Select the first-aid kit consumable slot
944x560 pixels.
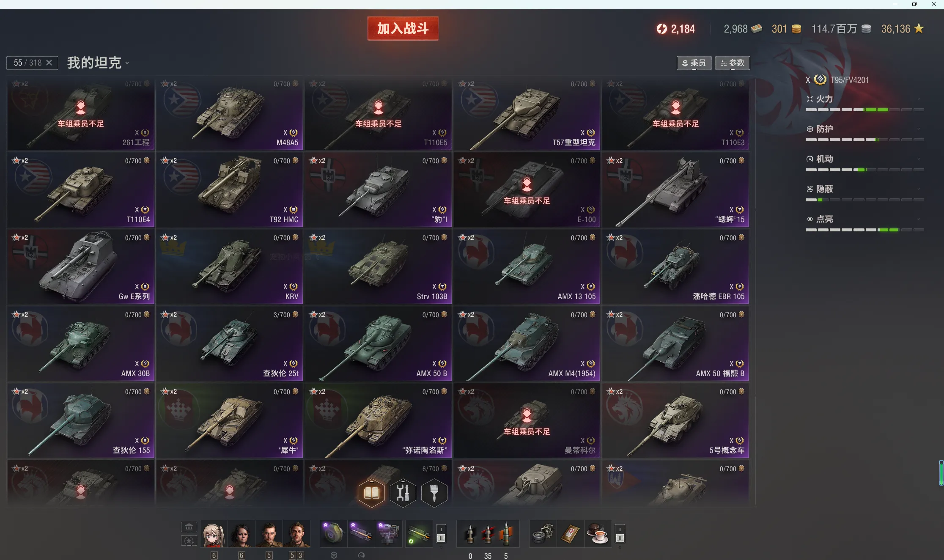(x=570, y=534)
